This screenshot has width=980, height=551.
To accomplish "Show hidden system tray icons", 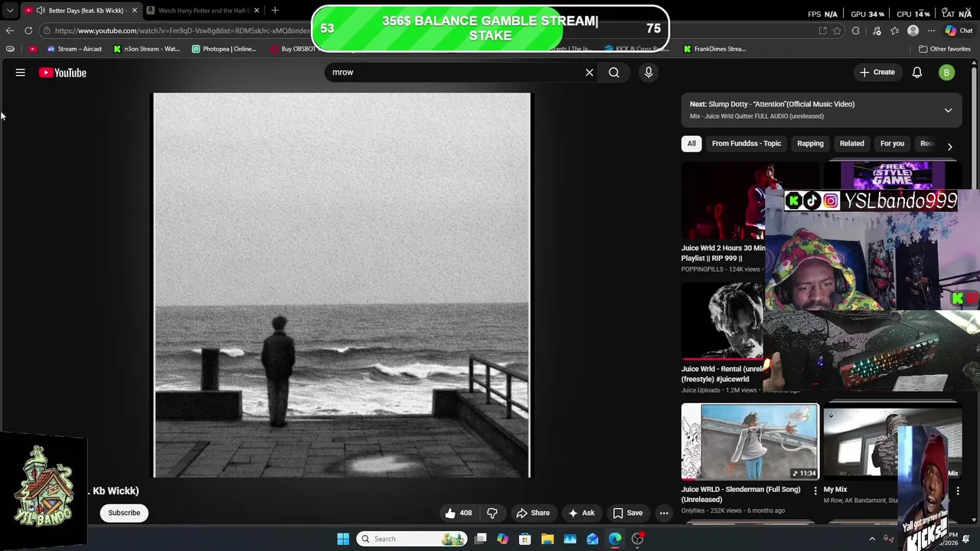I will click(872, 539).
